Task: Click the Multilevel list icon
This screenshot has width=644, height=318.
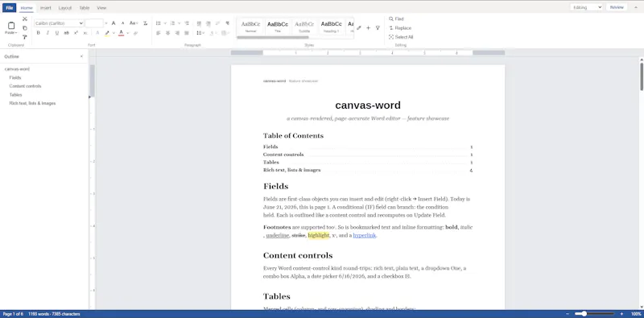Action: pos(187,23)
